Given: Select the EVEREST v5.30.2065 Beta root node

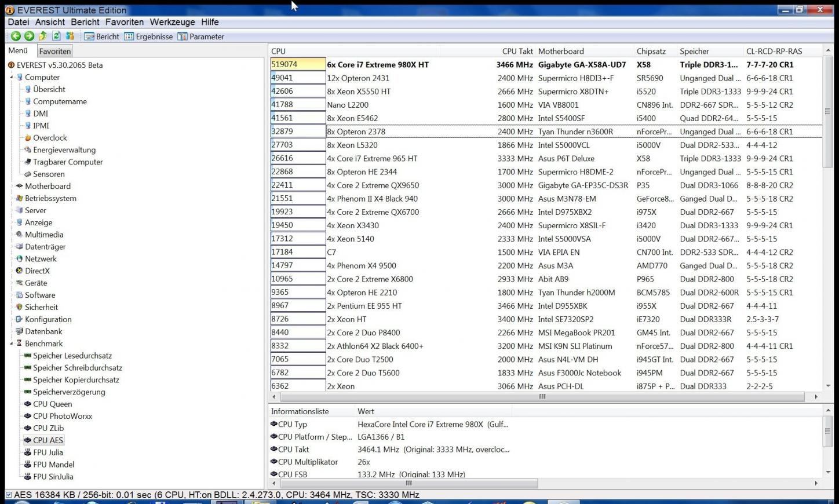Looking at the screenshot, I should click(x=55, y=65).
